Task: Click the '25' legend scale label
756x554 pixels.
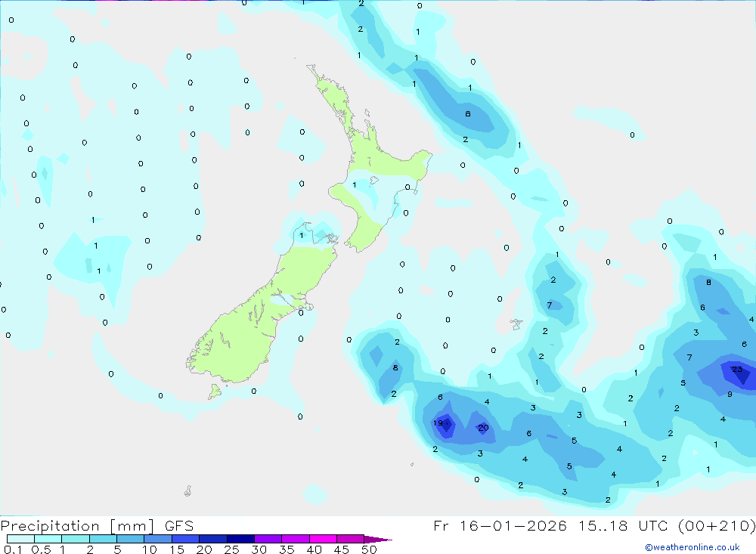Action: tap(232, 549)
